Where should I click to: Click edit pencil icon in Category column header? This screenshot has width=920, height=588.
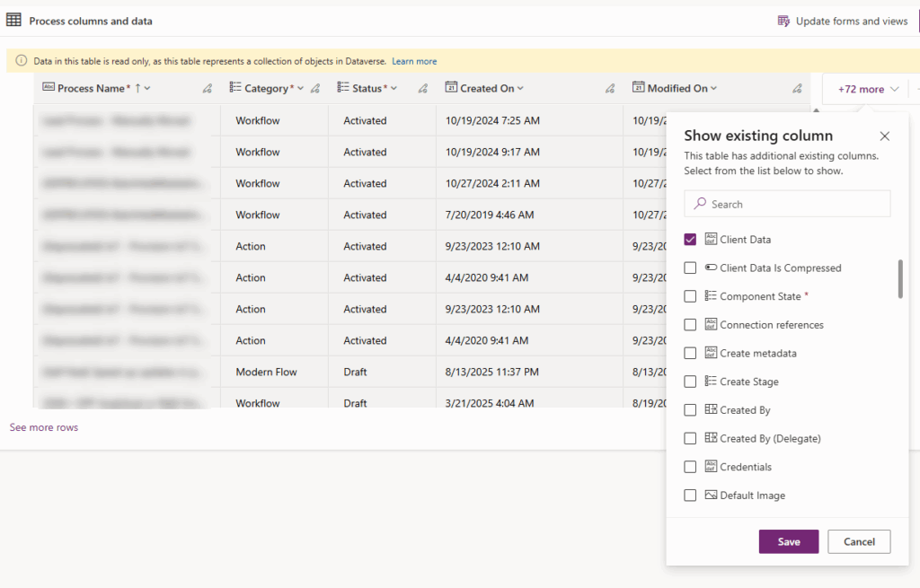coord(315,89)
